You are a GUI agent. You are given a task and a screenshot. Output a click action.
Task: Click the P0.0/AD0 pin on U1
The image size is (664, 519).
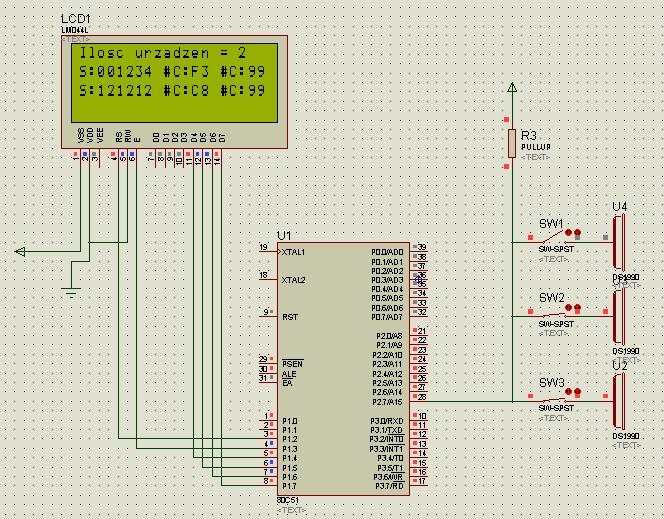pyautogui.click(x=387, y=252)
